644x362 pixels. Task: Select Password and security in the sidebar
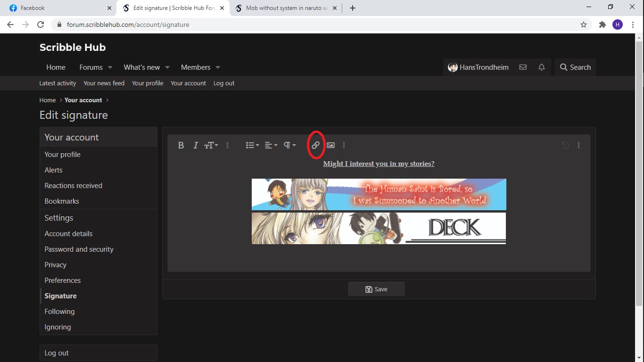79,249
